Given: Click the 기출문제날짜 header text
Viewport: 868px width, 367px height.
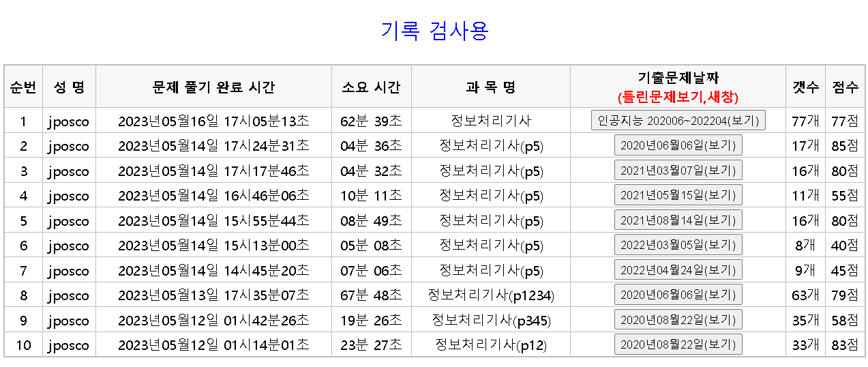Looking at the screenshot, I should [x=678, y=78].
